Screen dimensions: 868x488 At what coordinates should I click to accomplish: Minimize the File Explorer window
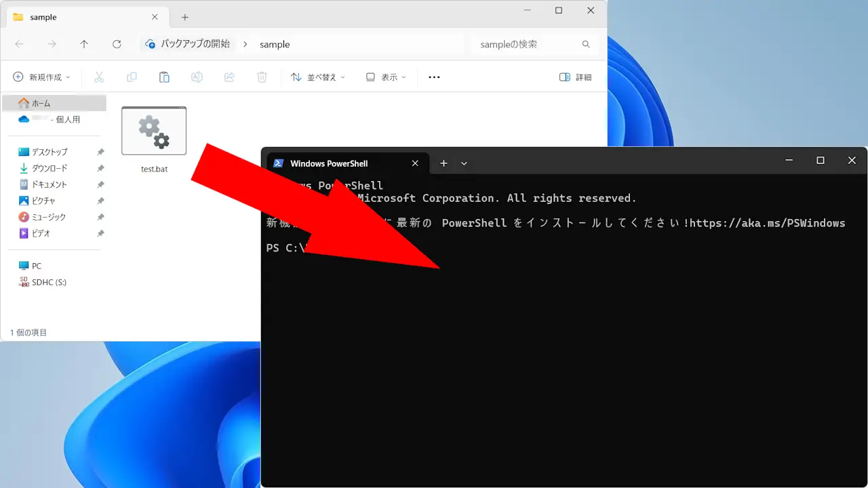[x=527, y=10]
